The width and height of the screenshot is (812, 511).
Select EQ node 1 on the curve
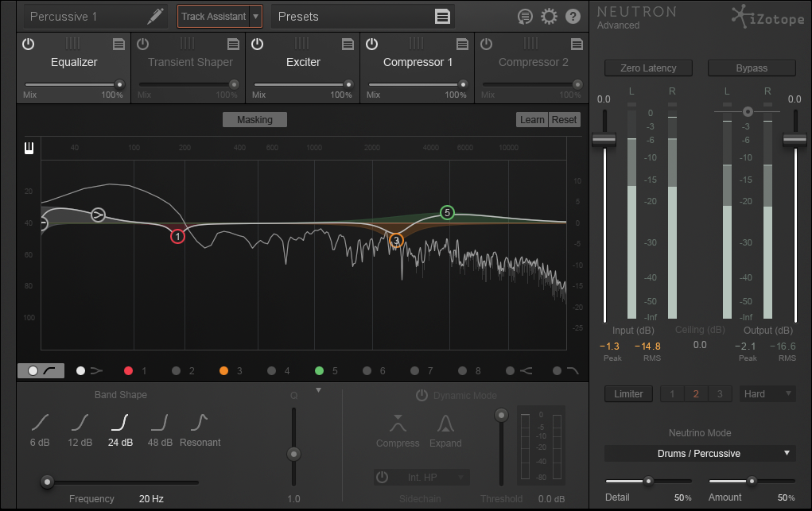pos(177,237)
